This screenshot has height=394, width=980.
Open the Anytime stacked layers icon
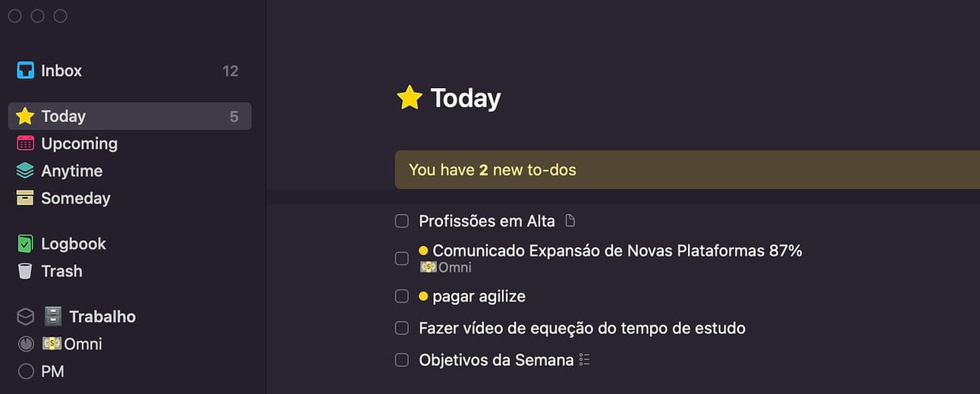[x=26, y=171]
